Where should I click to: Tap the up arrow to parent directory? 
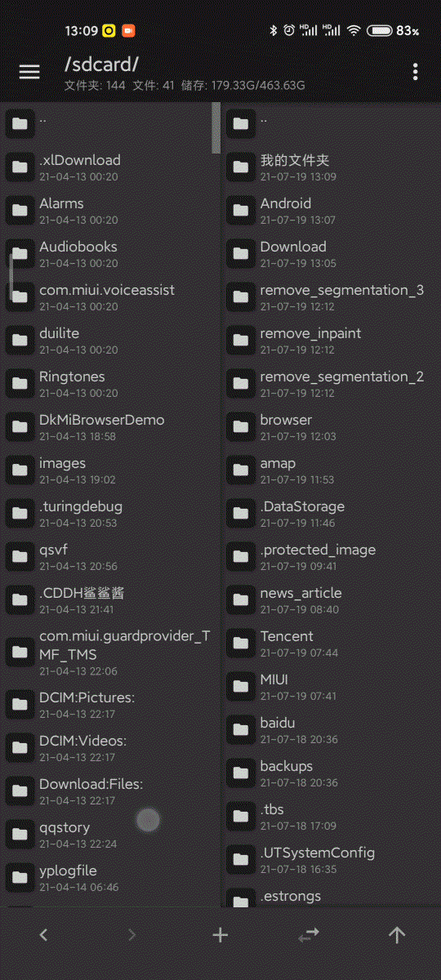(397, 935)
